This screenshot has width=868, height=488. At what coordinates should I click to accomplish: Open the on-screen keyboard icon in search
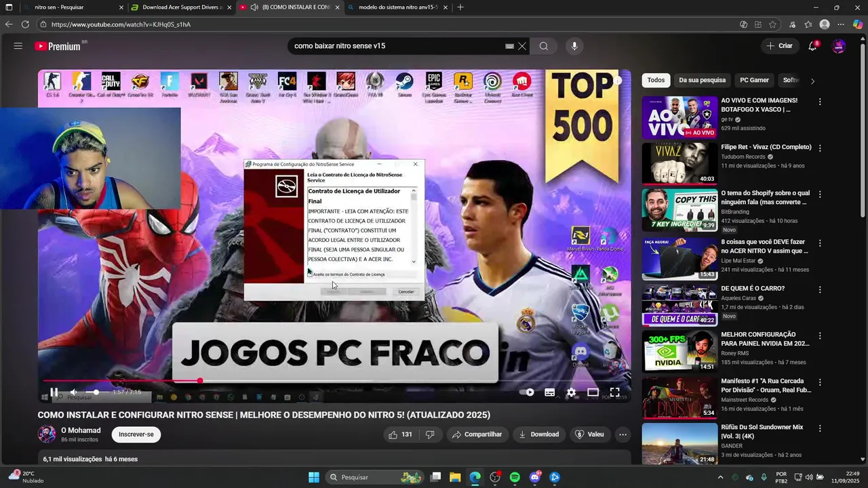(x=509, y=46)
